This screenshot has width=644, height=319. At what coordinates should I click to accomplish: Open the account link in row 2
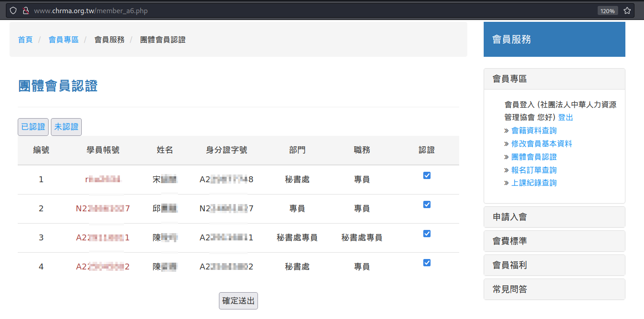click(x=103, y=209)
